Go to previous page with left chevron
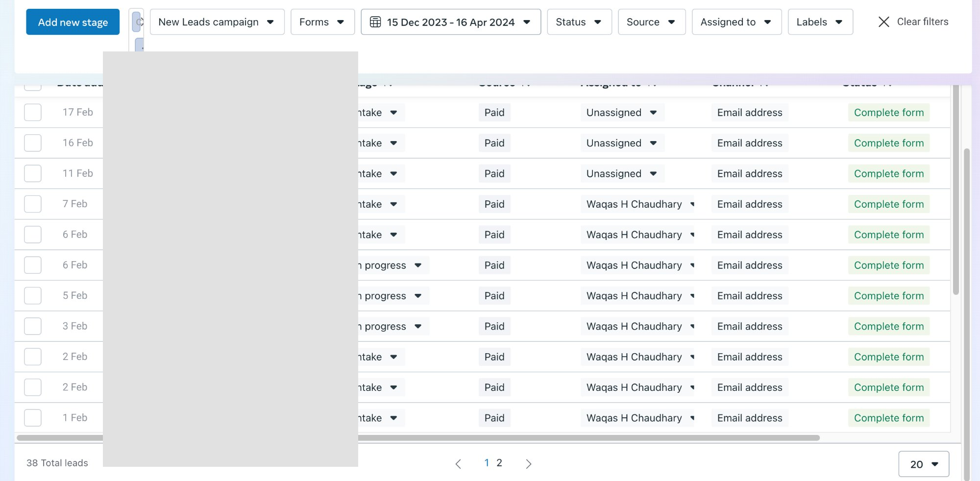The width and height of the screenshot is (980, 481). tap(459, 463)
